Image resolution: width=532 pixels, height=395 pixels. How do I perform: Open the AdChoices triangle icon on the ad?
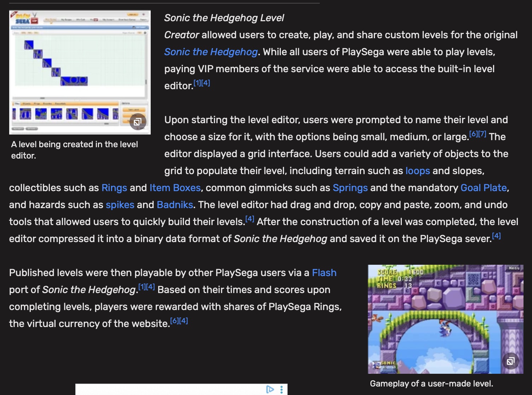(270, 389)
